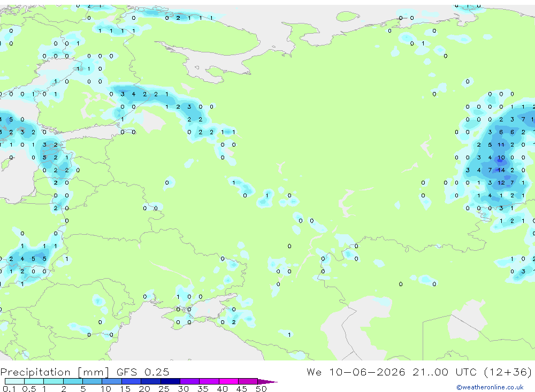
Task: Click the legend label '35'
Action: 203,389
